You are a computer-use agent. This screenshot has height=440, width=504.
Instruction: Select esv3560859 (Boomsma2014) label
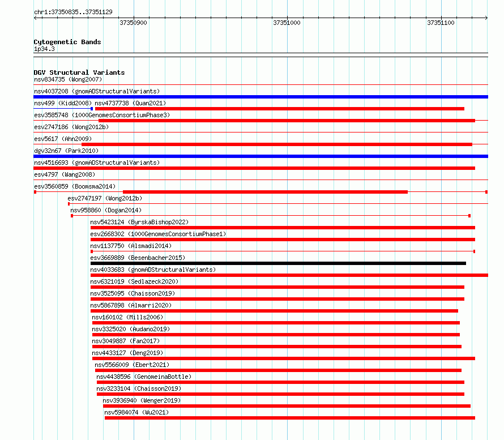(75, 186)
